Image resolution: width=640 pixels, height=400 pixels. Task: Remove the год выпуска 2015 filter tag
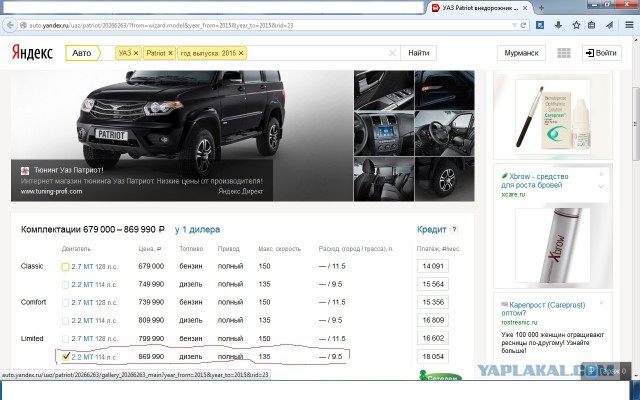click(241, 52)
